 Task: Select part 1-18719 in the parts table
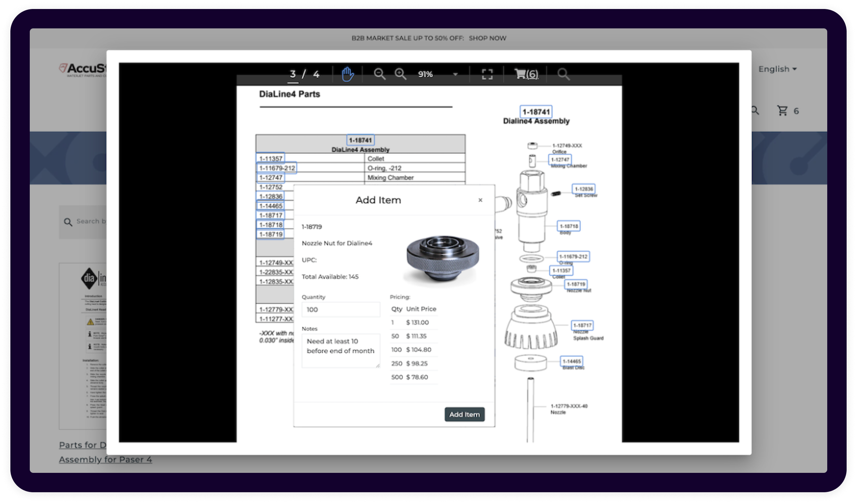click(271, 234)
